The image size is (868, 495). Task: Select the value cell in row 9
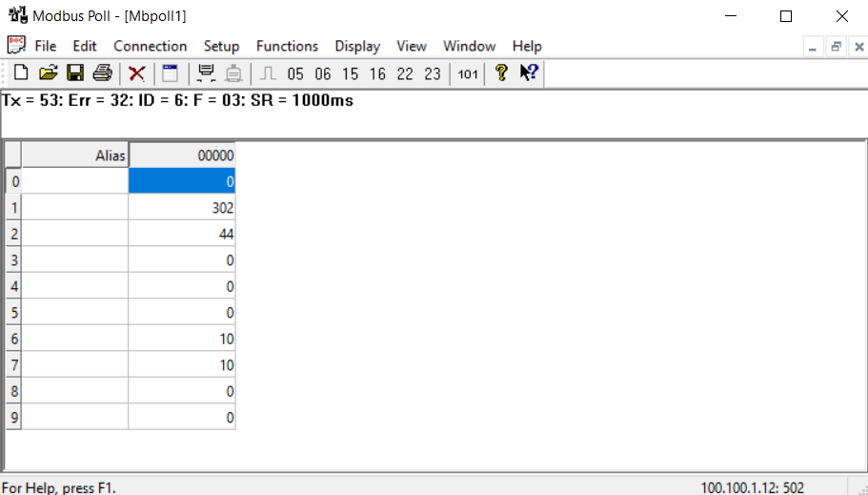pos(182,418)
